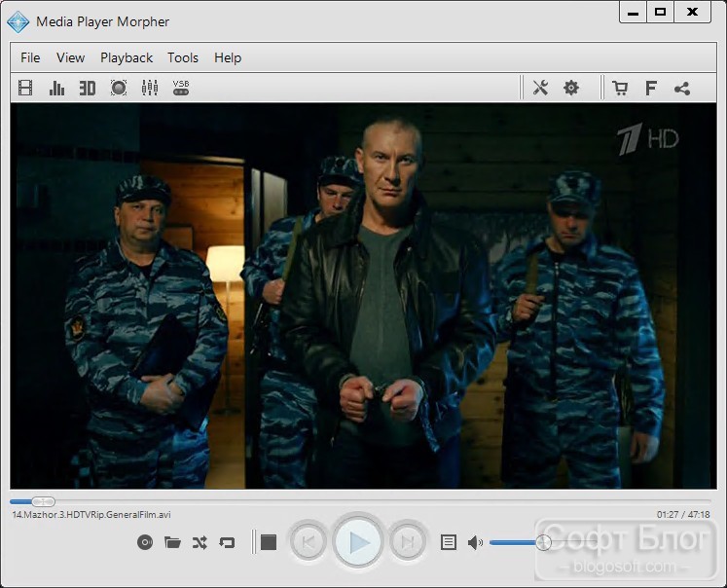Open the Playback menu
This screenshot has height=588, width=727.
click(x=127, y=57)
